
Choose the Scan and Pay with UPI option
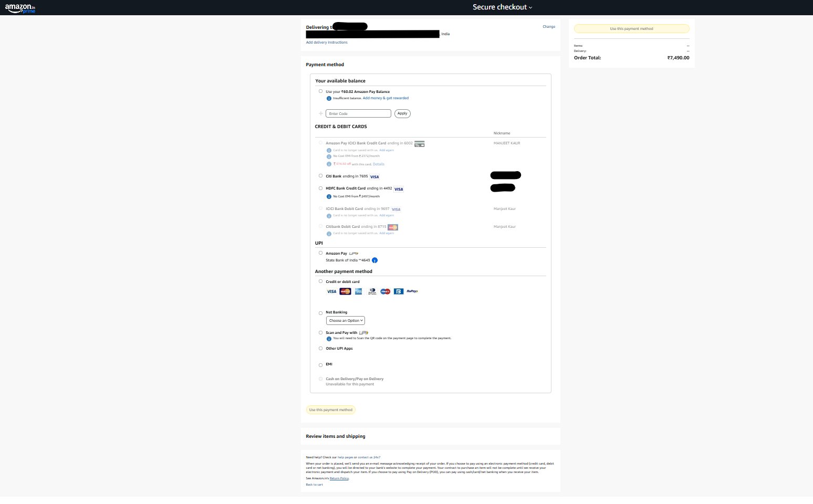point(320,332)
